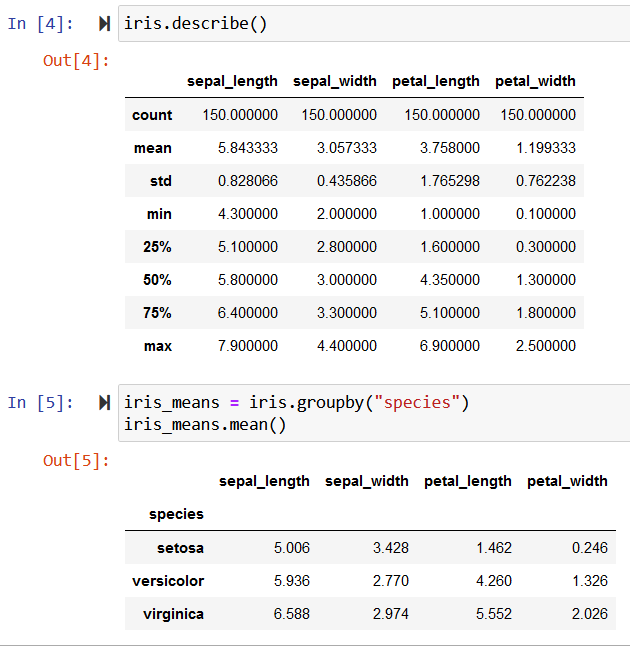Click max value 6.900000
Viewport: 630px width, 646px height.
[450, 346]
